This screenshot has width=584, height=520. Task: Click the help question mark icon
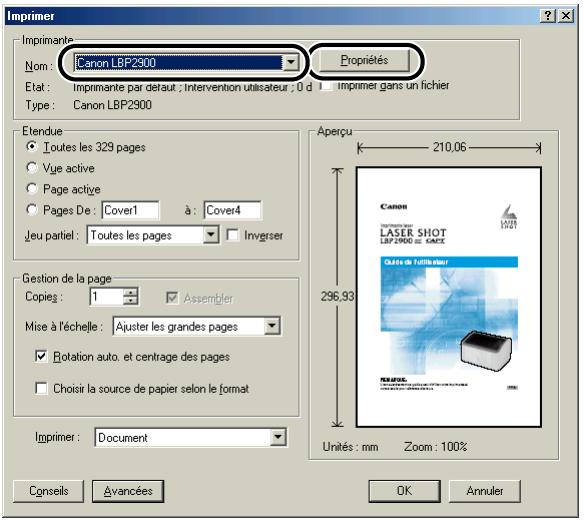548,16
